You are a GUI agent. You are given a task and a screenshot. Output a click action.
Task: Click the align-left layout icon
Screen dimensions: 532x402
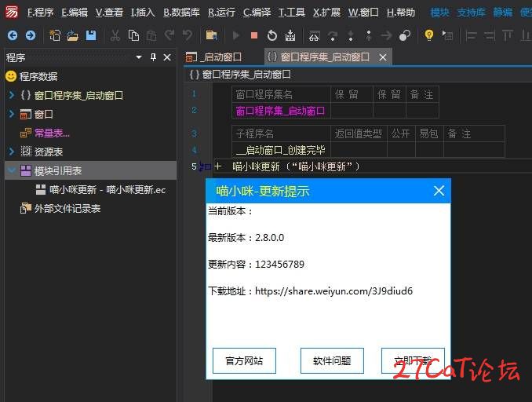point(472,35)
